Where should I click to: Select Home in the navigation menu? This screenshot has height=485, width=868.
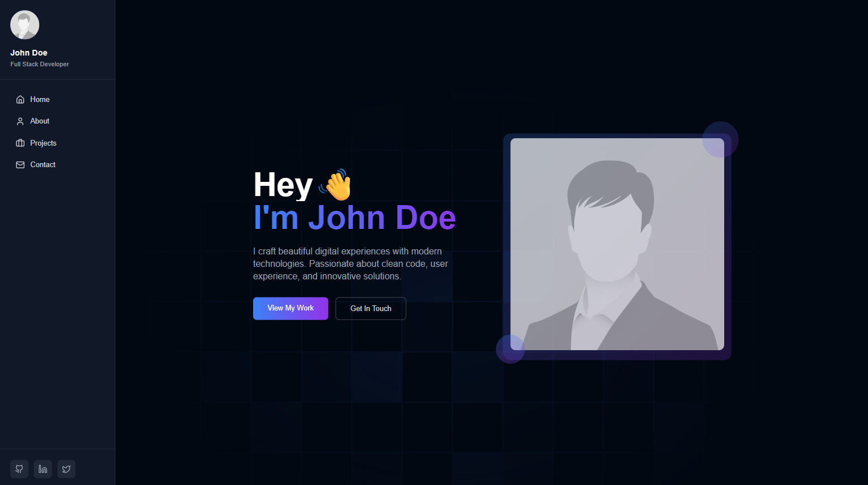pos(39,99)
